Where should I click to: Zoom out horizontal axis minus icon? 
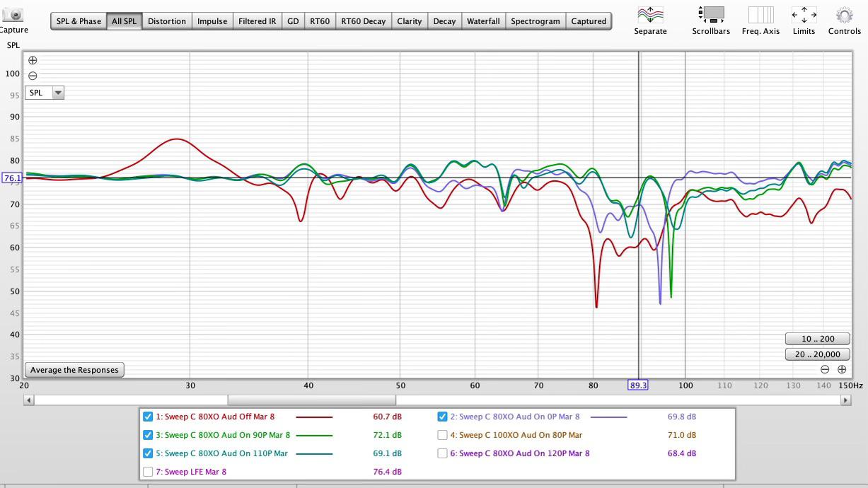tap(825, 369)
